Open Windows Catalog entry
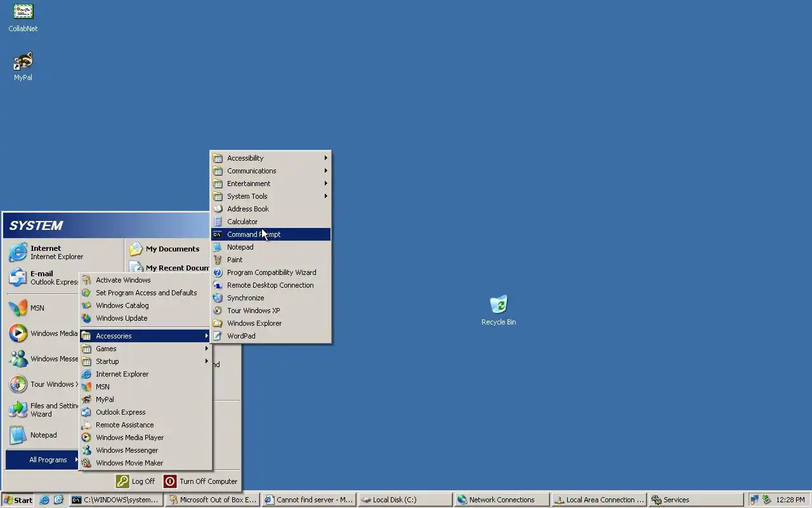The height and width of the screenshot is (508, 812). click(x=145, y=305)
